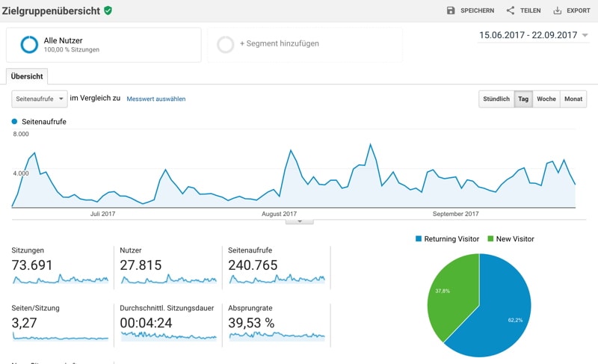The height and width of the screenshot is (364, 598).
Task: Click the Speichern save disk icon
Action: (x=451, y=10)
